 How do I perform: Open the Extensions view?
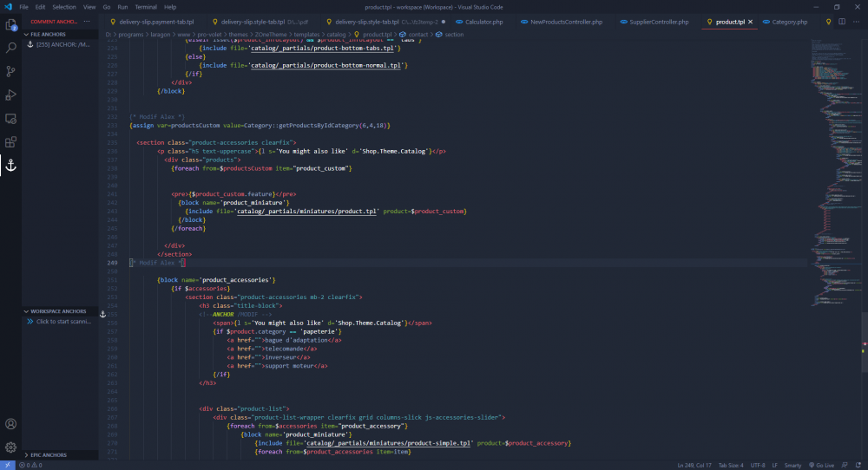[x=10, y=142]
